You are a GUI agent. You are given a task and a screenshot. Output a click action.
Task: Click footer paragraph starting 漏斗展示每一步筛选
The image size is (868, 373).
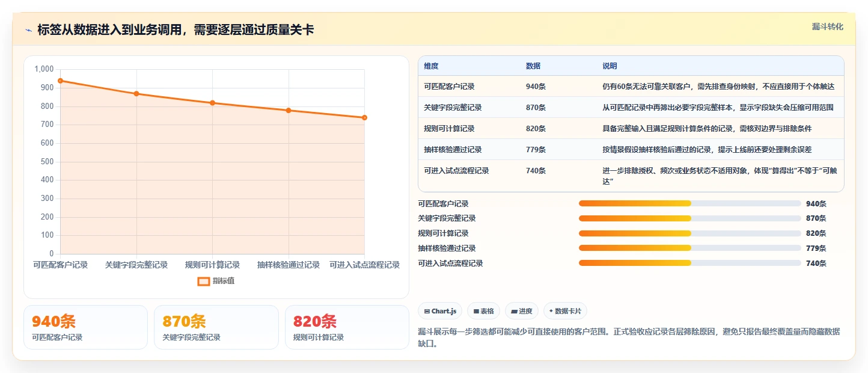coord(629,338)
